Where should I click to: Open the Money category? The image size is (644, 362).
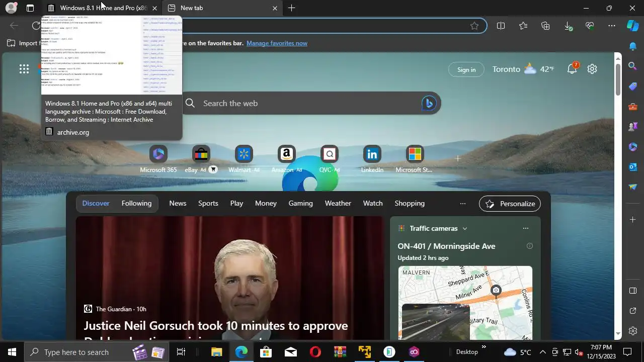[266, 204]
